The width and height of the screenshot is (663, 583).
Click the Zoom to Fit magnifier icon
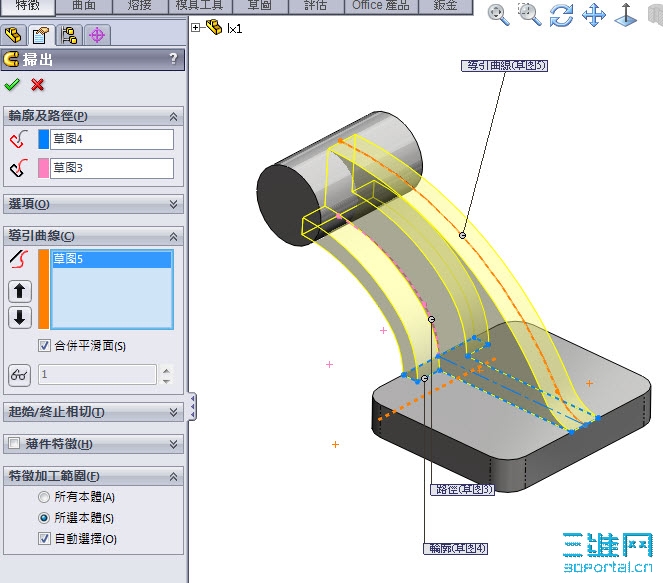[x=499, y=15]
